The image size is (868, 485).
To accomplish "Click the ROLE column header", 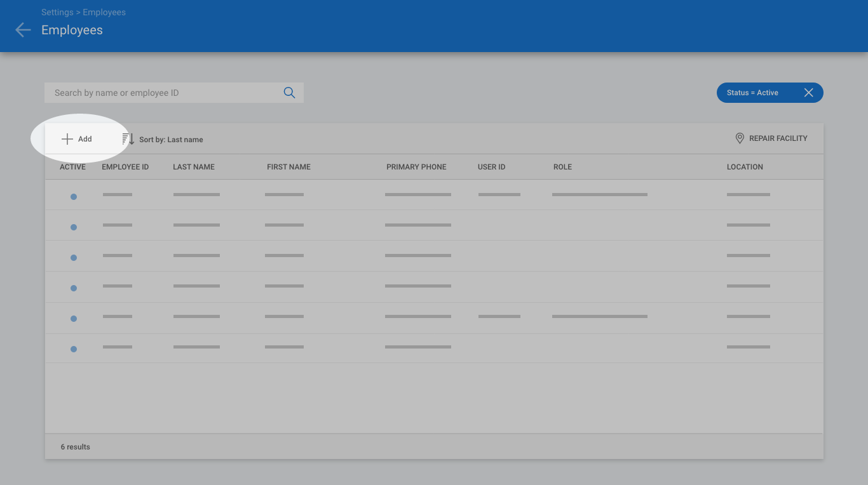I will tap(562, 167).
